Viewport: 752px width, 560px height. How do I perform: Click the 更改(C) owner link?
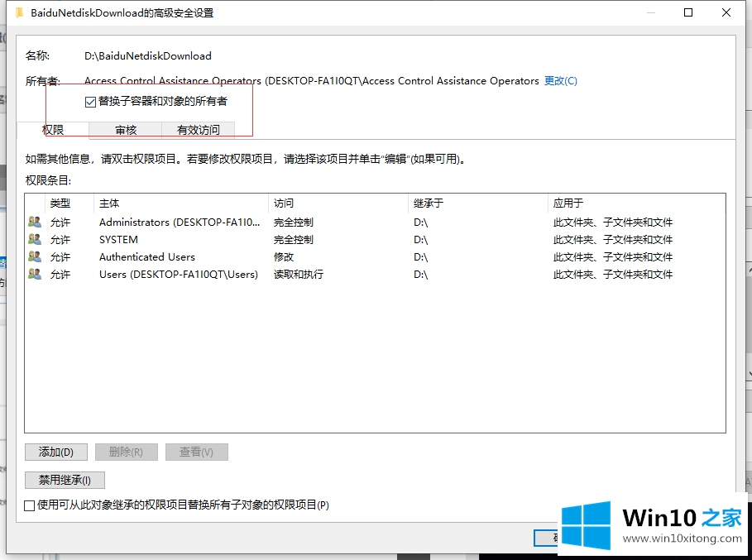[561, 81]
